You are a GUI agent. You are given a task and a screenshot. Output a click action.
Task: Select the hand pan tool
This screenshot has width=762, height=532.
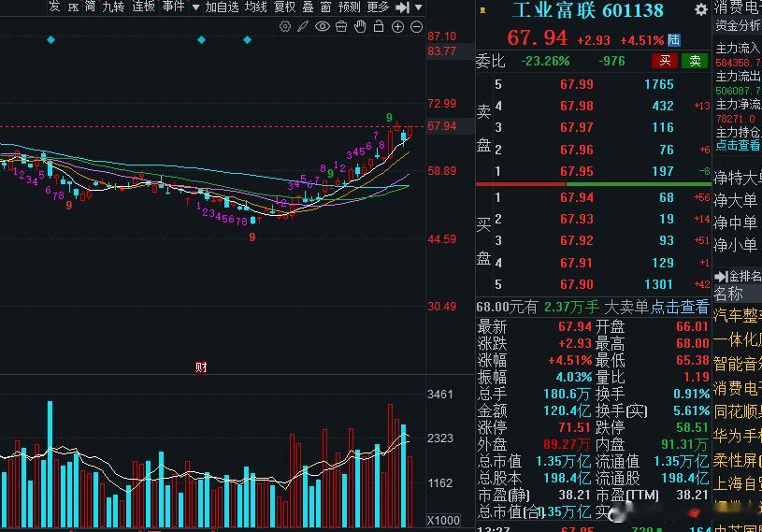click(360, 27)
